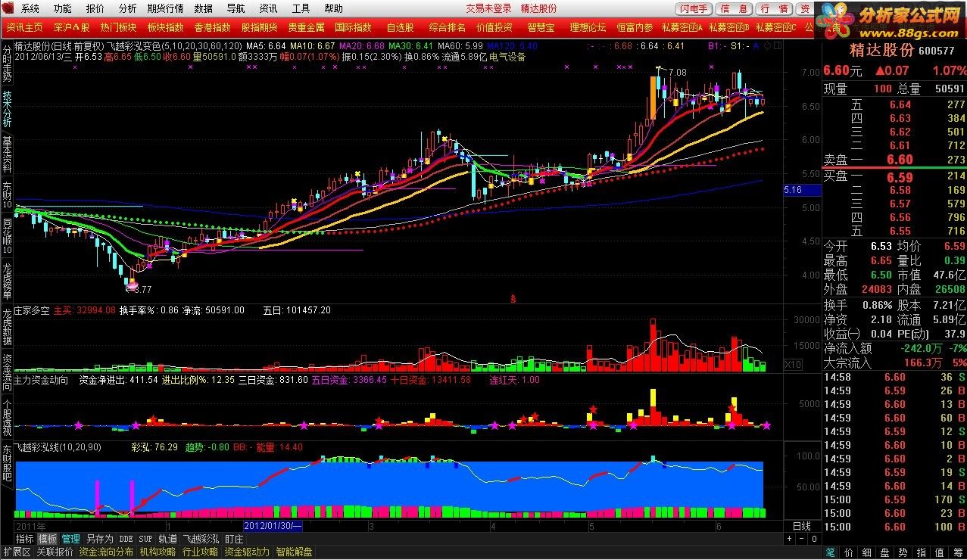Click the small square icon next to the diamond
This screenshot has width=967, height=560.
point(776,46)
